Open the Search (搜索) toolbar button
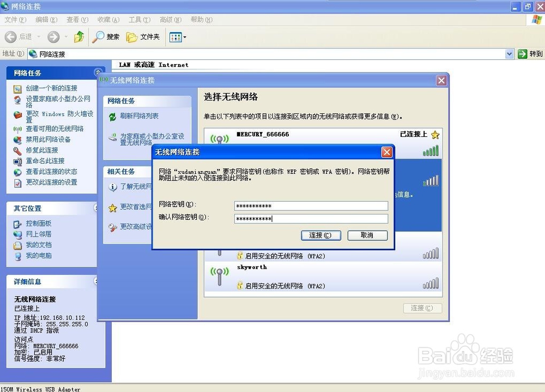 pyautogui.click(x=106, y=37)
